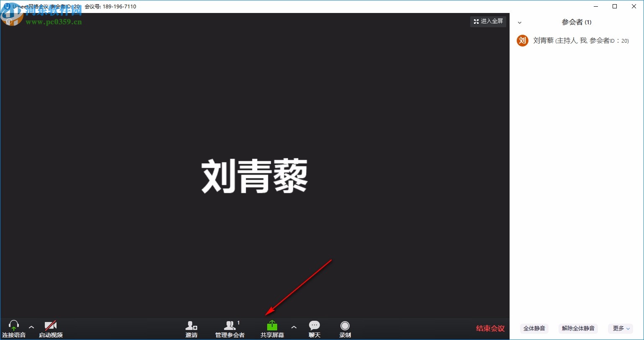
Task: End the meeting via 结束会议
Action: (x=490, y=329)
